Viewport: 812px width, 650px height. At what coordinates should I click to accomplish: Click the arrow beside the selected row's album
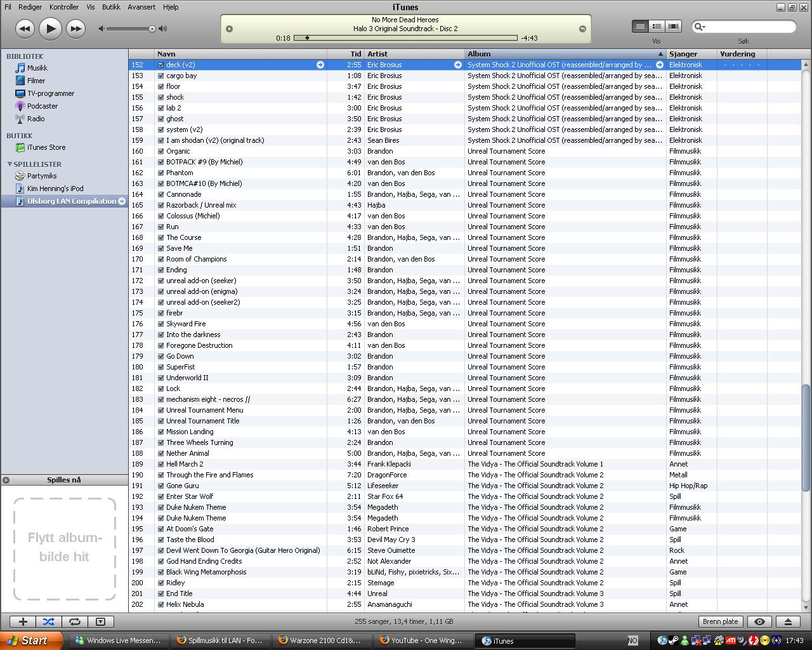coord(660,65)
